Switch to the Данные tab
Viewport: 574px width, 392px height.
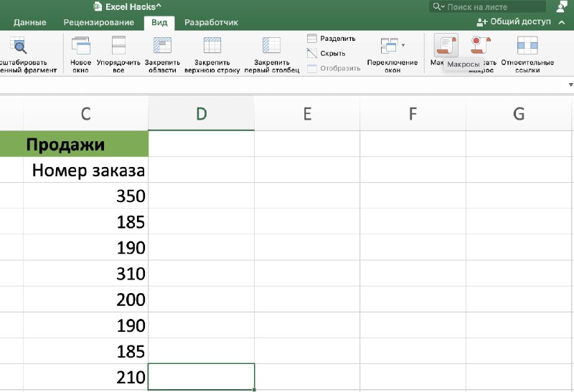(x=29, y=22)
